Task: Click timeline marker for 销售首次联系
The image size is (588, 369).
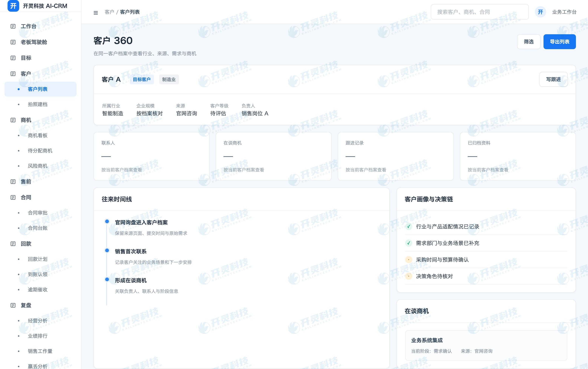Action: click(x=107, y=250)
